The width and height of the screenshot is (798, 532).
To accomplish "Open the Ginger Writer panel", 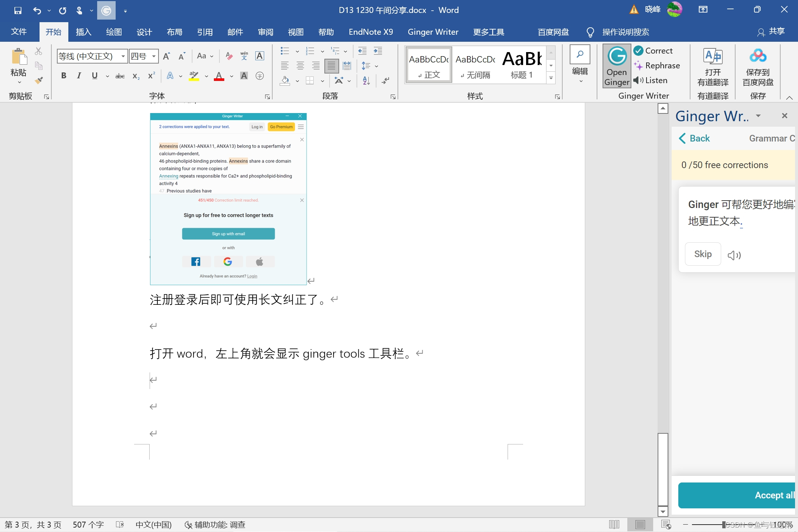I will 616,66.
